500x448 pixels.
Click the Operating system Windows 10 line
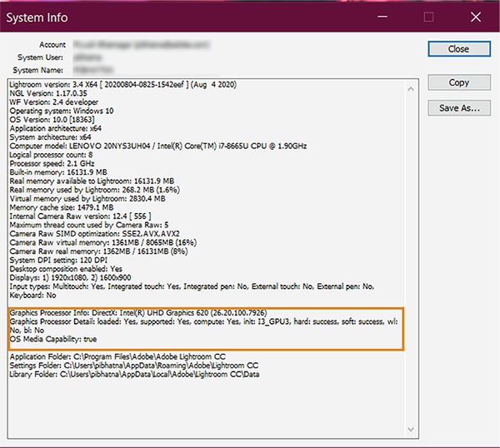62,111
